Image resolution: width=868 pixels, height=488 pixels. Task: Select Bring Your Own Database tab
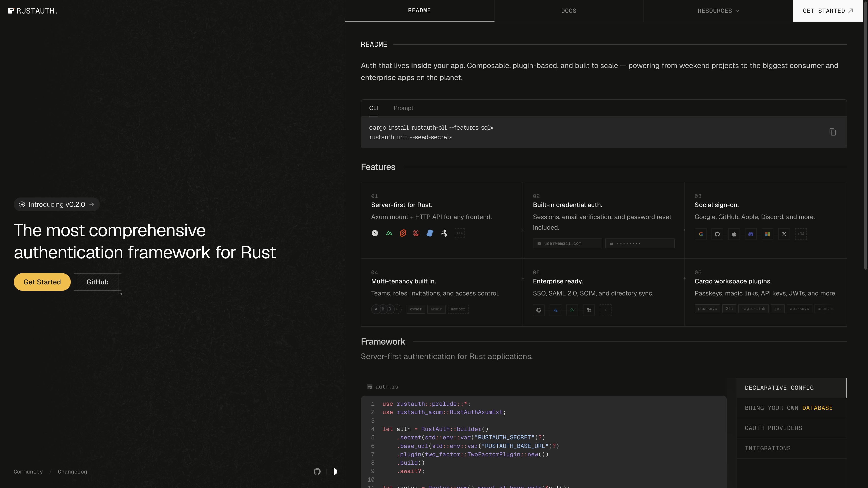coord(792,408)
